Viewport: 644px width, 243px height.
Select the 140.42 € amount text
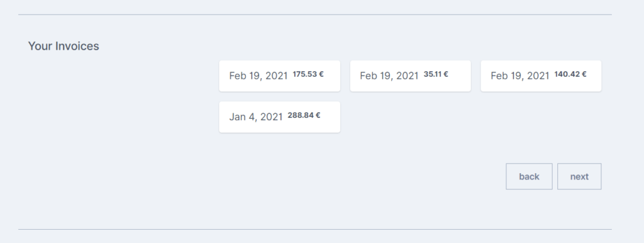click(x=570, y=74)
